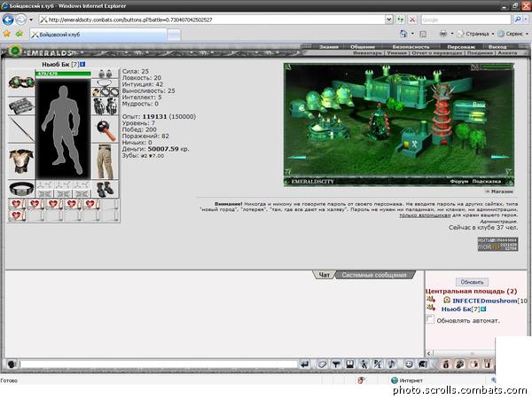Select the black boots equipment slot
Image resolution: width=532 pixels, height=399 pixels.
106,189
